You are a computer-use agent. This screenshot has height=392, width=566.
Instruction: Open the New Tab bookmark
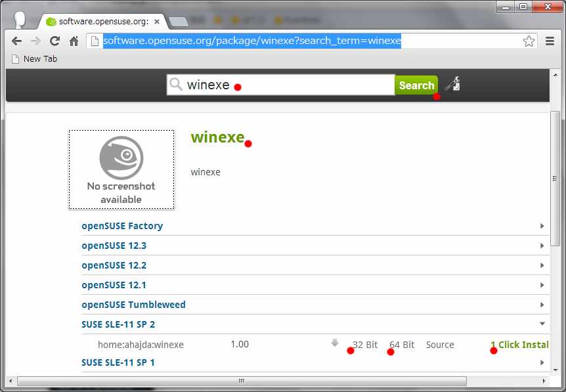tap(35, 59)
